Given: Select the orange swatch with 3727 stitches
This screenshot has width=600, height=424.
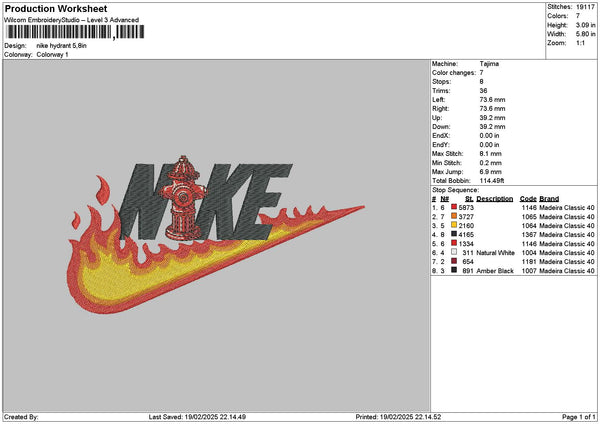Looking at the screenshot, I should [x=454, y=216].
